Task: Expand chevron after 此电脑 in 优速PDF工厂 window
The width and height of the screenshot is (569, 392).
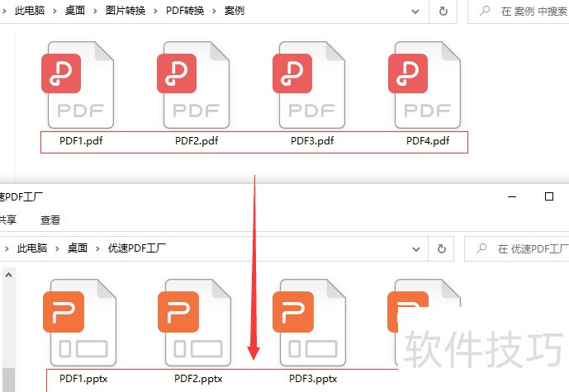Action: click(57, 248)
